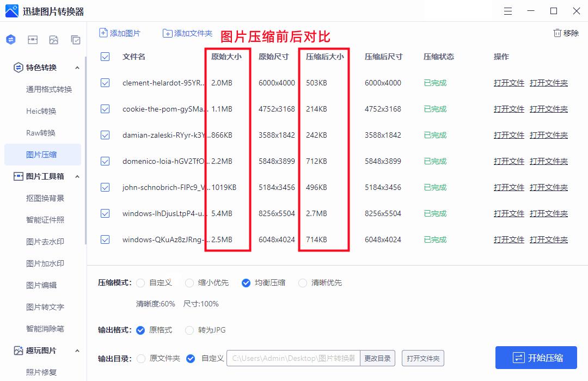Click the 开始压缩 button

536,358
